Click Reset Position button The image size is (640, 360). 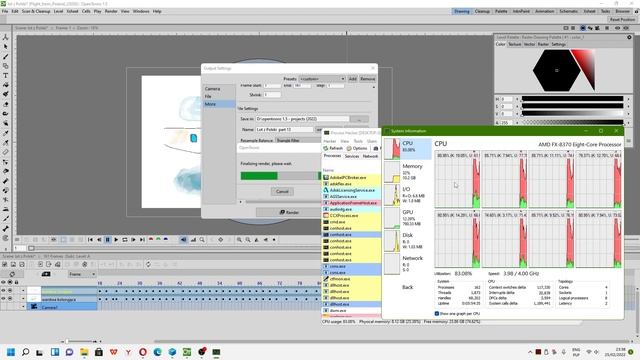622,19
